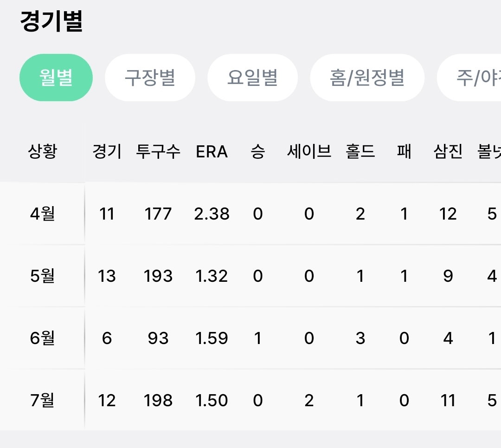Select the 7월 row label

tap(43, 400)
